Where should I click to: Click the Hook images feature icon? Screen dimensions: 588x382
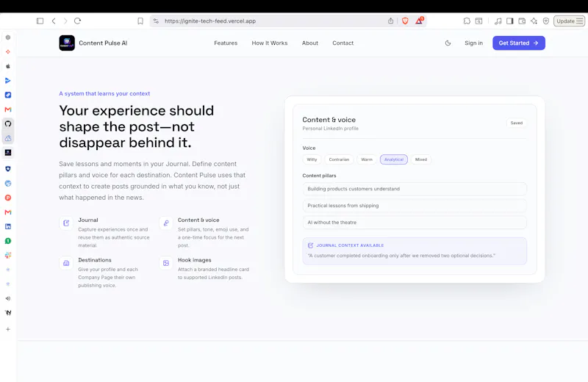pyautogui.click(x=166, y=263)
